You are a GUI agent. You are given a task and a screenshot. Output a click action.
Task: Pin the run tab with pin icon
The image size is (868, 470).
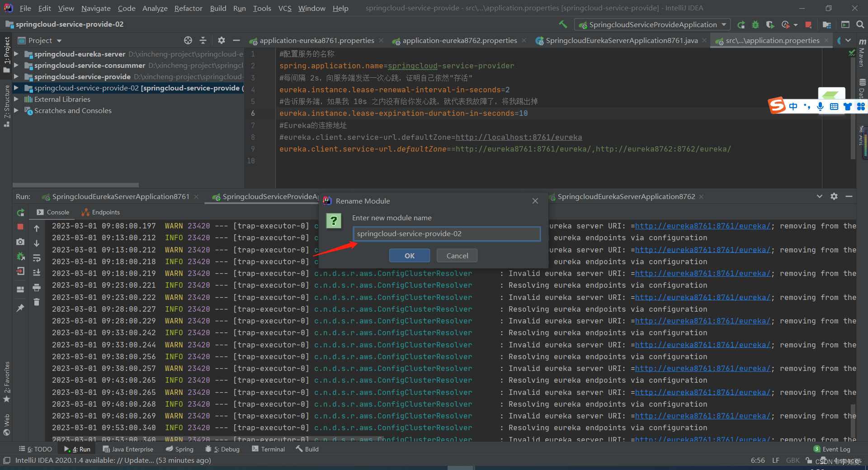(x=20, y=308)
